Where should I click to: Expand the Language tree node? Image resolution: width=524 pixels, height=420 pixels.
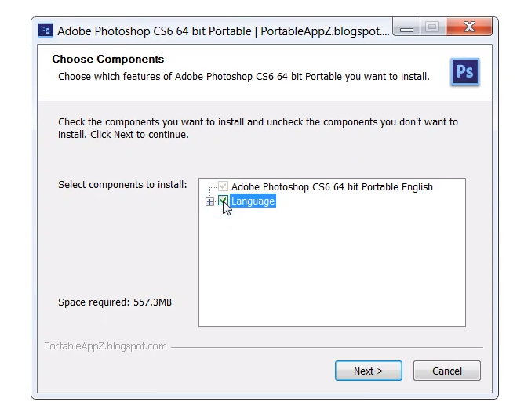pos(209,201)
